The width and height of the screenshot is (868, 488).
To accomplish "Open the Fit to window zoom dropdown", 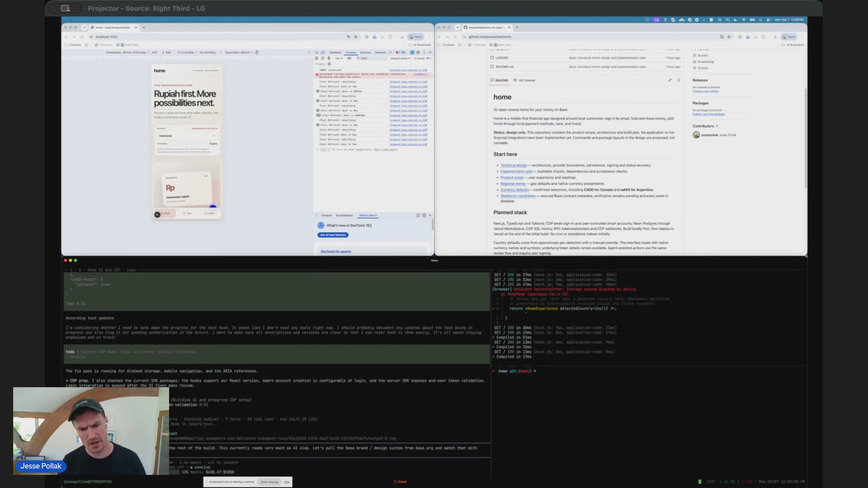I will pyautogui.click(x=187, y=52).
